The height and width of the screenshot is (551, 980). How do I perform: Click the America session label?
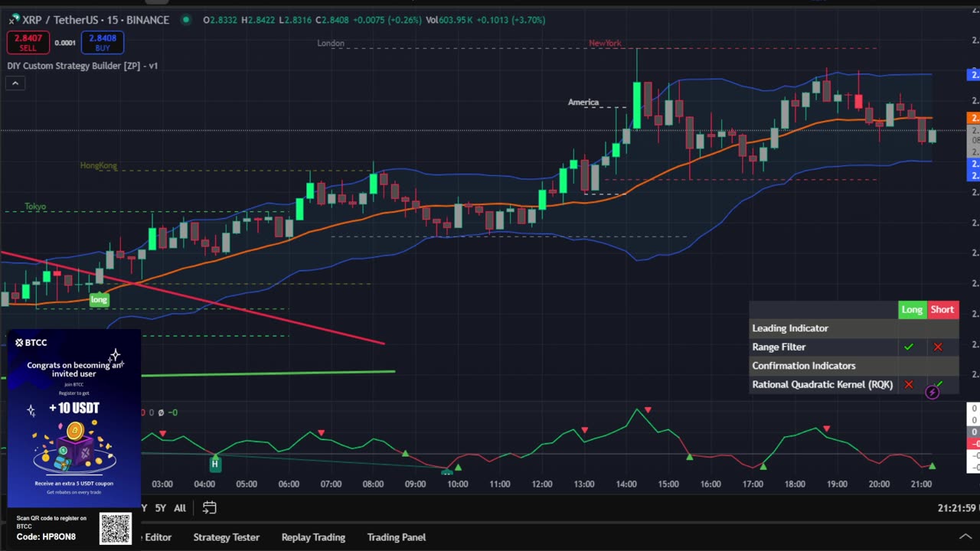pyautogui.click(x=583, y=102)
